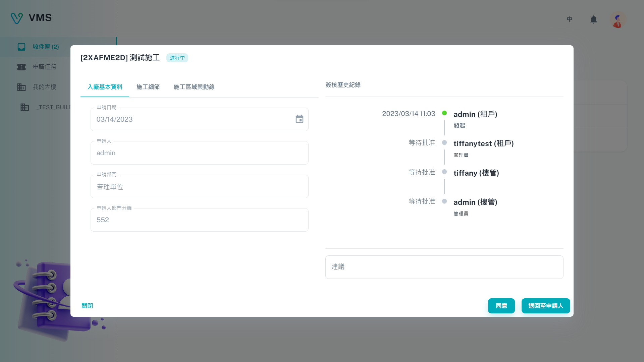The width and height of the screenshot is (644, 362).
Task: Close the dialog via 關閉 link
Action: pyautogui.click(x=87, y=306)
